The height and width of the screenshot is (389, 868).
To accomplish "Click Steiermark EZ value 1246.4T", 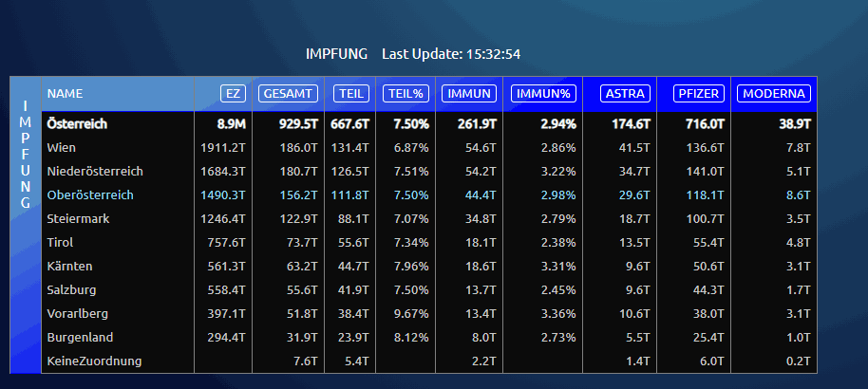I will point(223,218).
